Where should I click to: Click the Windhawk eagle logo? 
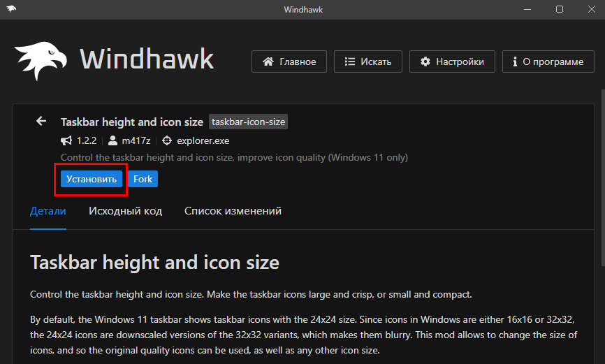tap(41, 61)
